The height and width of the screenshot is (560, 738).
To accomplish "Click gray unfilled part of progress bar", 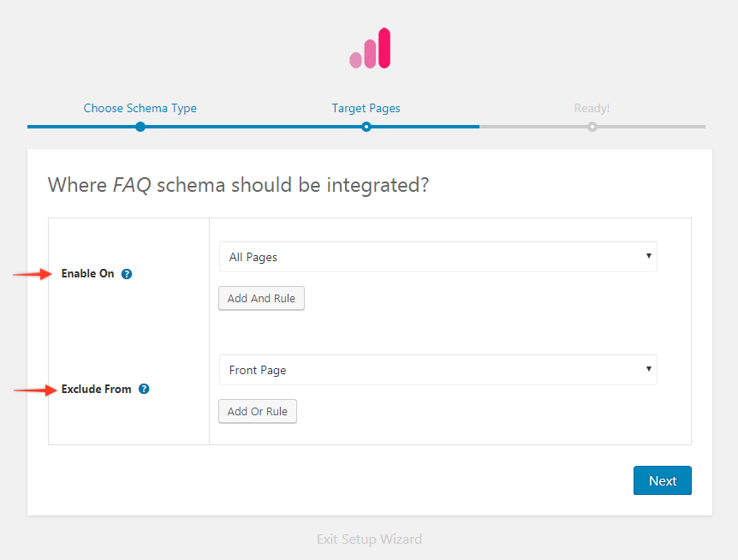I will [651, 127].
